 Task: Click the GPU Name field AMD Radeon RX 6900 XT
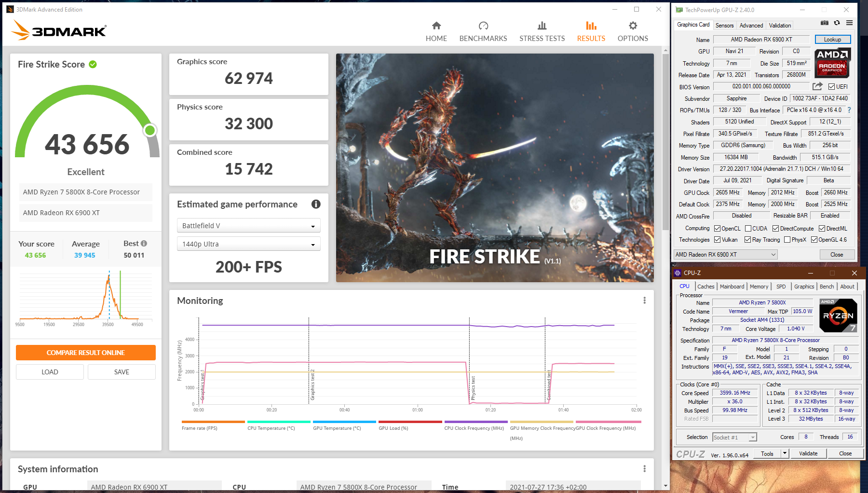pyautogui.click(x=761, y=40)
